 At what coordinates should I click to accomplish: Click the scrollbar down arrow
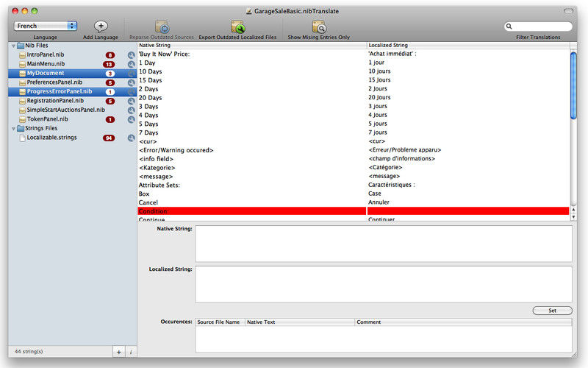[x=573, y=217]
